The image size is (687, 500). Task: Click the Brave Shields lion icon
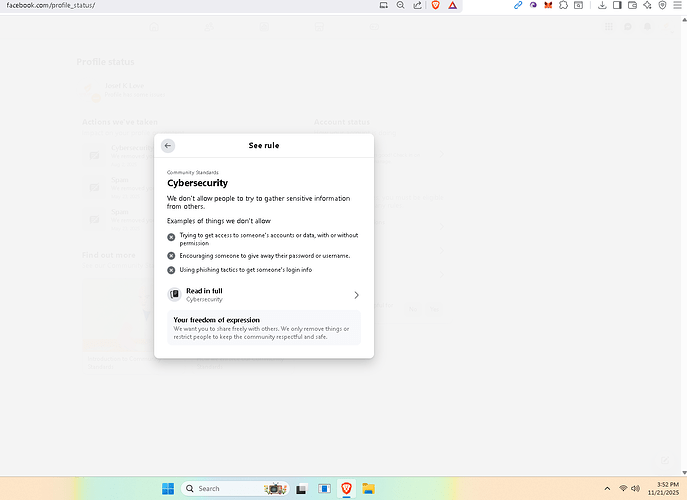click(x=435, y=6)
